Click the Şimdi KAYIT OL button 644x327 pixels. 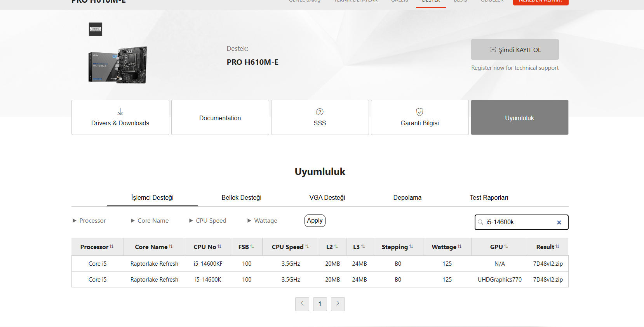pyautogui.click(x=515, y=50)
